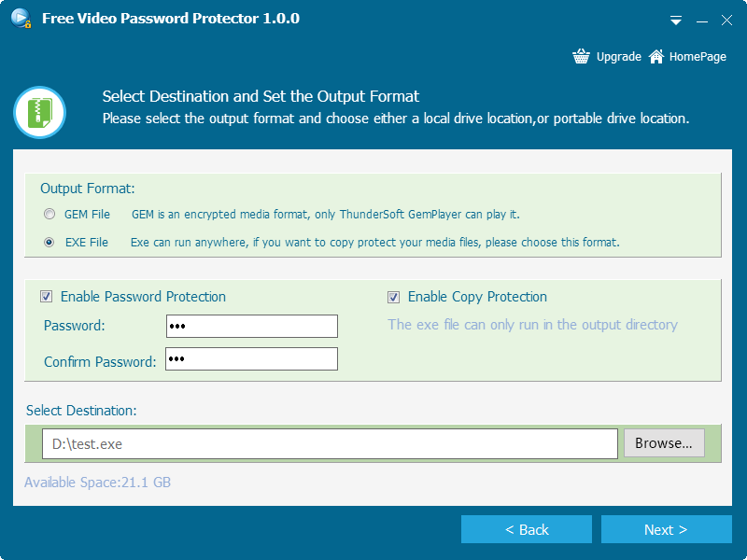Open the HomePage link text

pos(698,57)
